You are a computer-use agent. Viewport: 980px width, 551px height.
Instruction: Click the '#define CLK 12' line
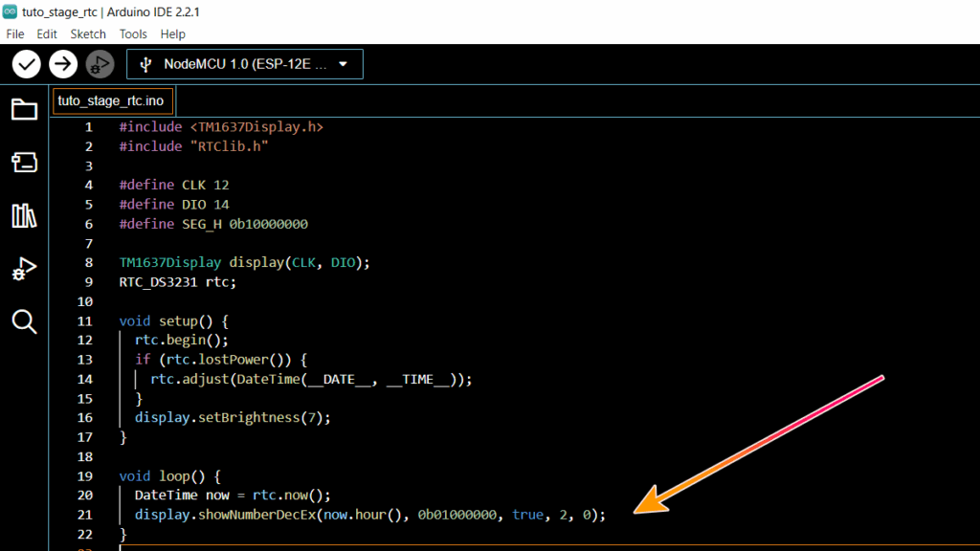coord(174,185)
